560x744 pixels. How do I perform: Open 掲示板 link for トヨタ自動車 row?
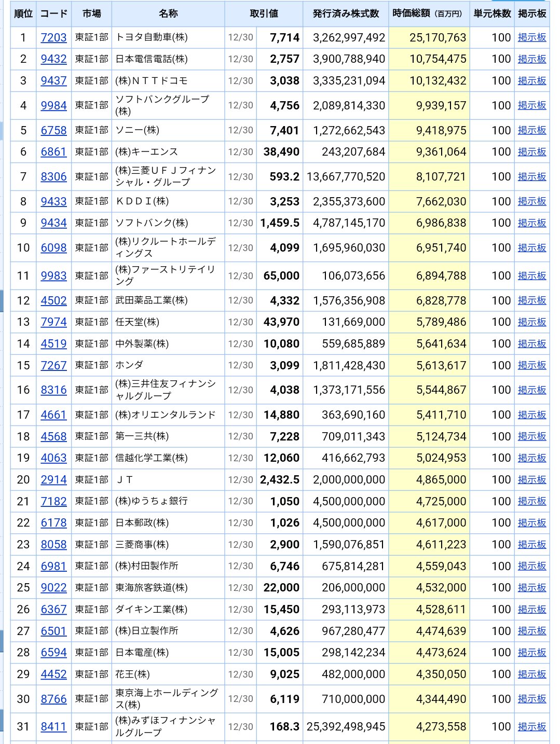pyautogui.click(x=532, y=37)
